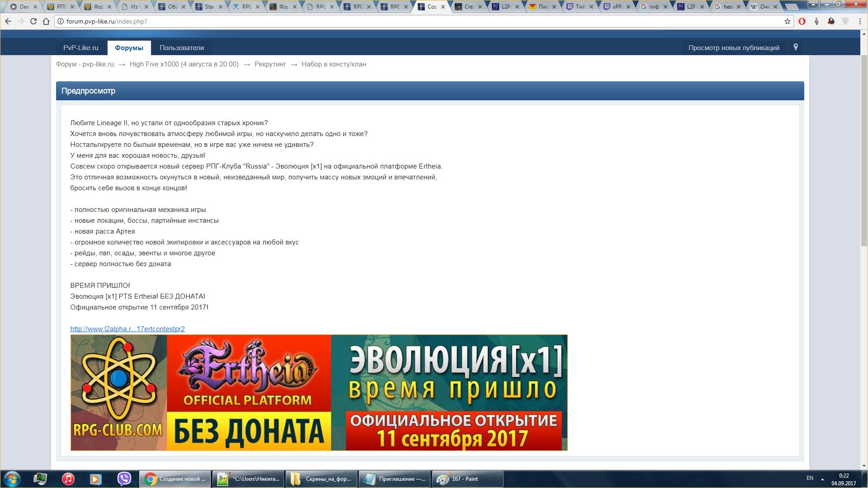868x488 pixels.
Task: Switch to Notepad++ window in taskbar
Action: click(248, 479)
